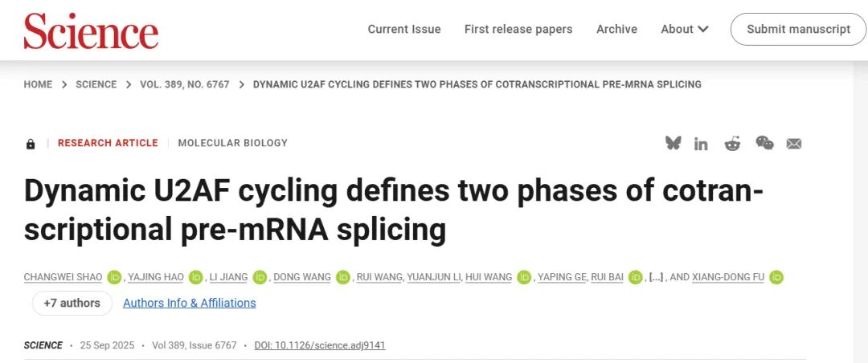Expand the +7 authors list
This screenshot has height=363, width=868.
pyautogui.click(x=72, y=303)
